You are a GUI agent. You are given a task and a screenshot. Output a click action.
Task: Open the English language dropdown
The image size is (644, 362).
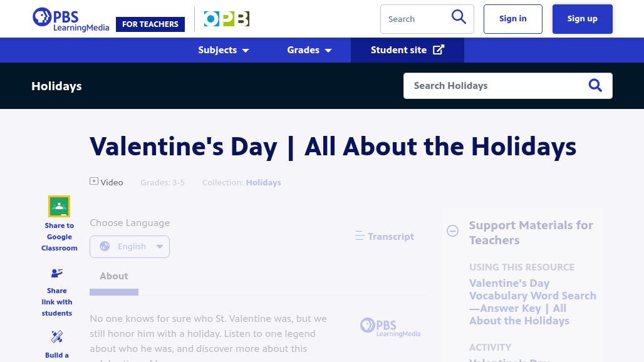(x=130, y=247)
